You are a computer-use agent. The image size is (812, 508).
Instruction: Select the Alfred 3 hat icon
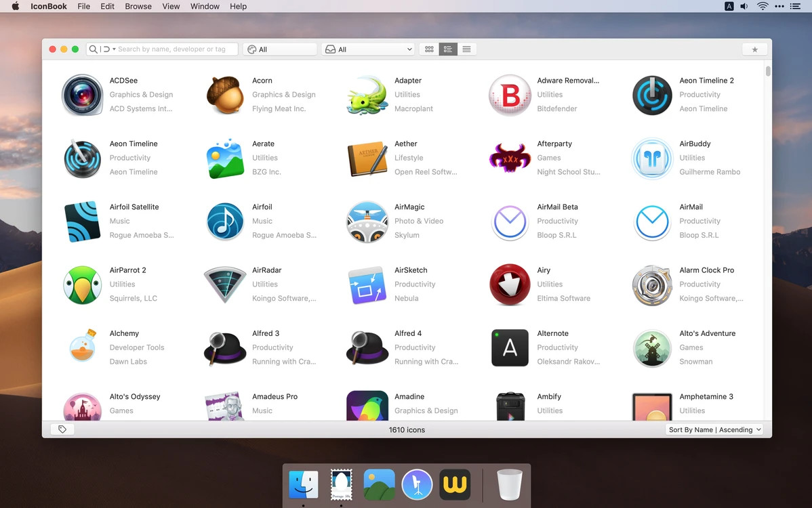225,348
